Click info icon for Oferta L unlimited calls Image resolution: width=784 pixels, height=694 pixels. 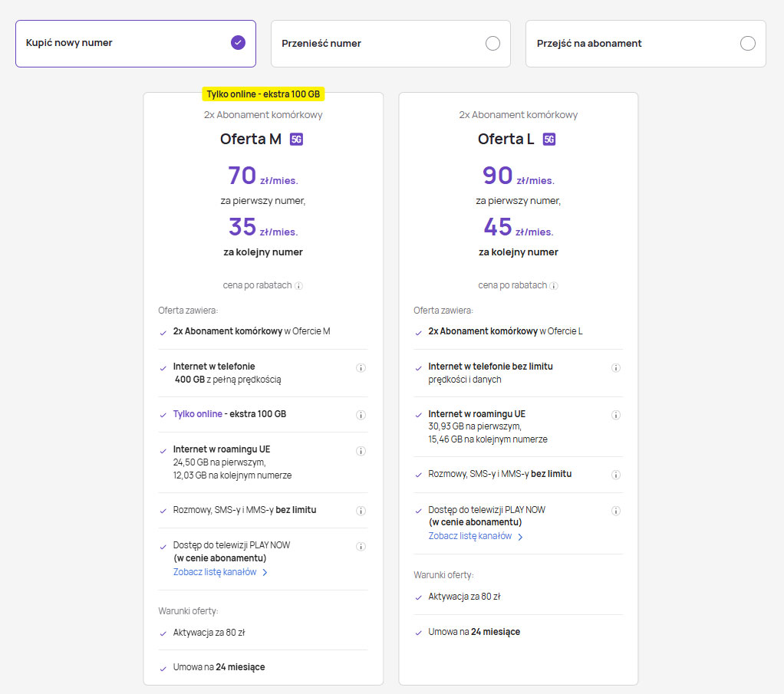pos(615,475)
